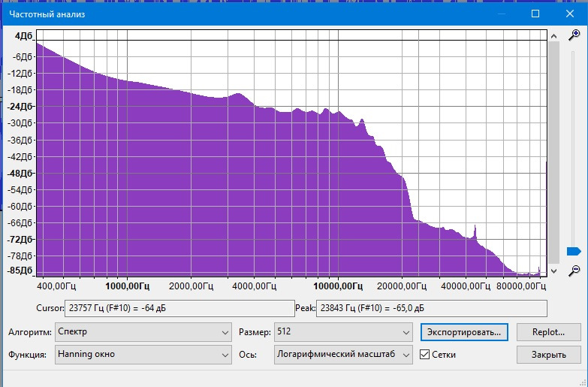Viewport: 588px width, 387px height.
Task: Click the Частотный анализ title bar text
Action: 47,14
